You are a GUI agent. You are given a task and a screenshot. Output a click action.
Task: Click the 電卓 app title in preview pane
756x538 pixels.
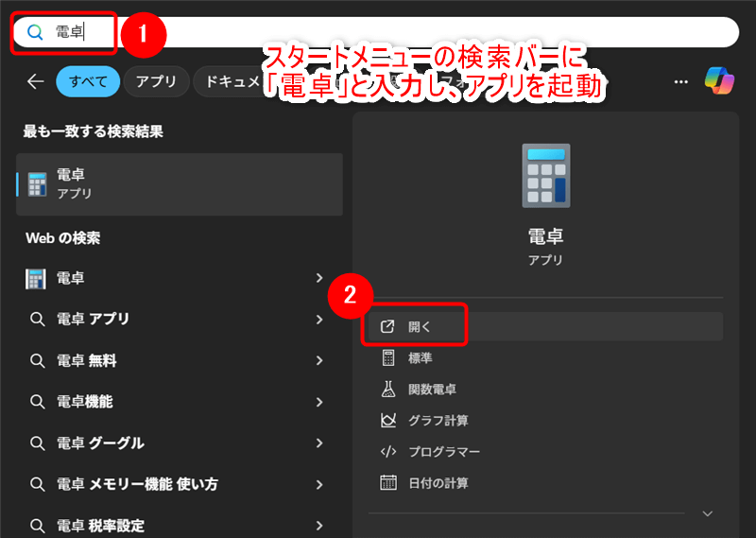coord(545,236)
